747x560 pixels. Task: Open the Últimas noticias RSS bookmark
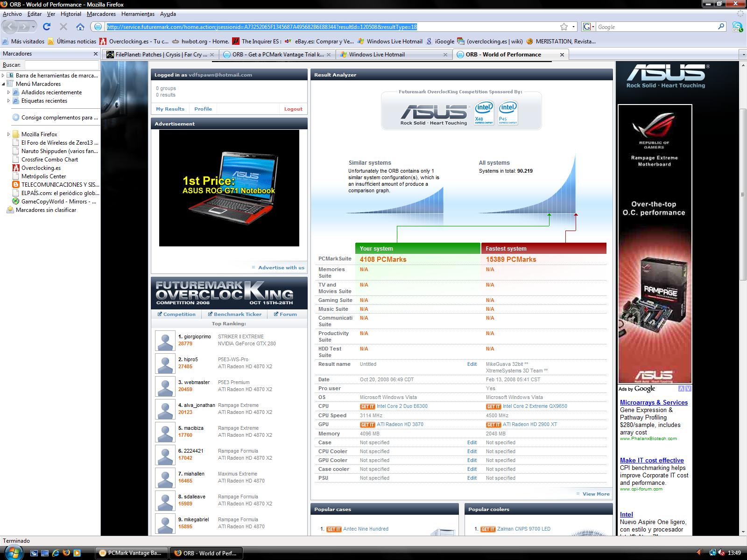[72, 41]
